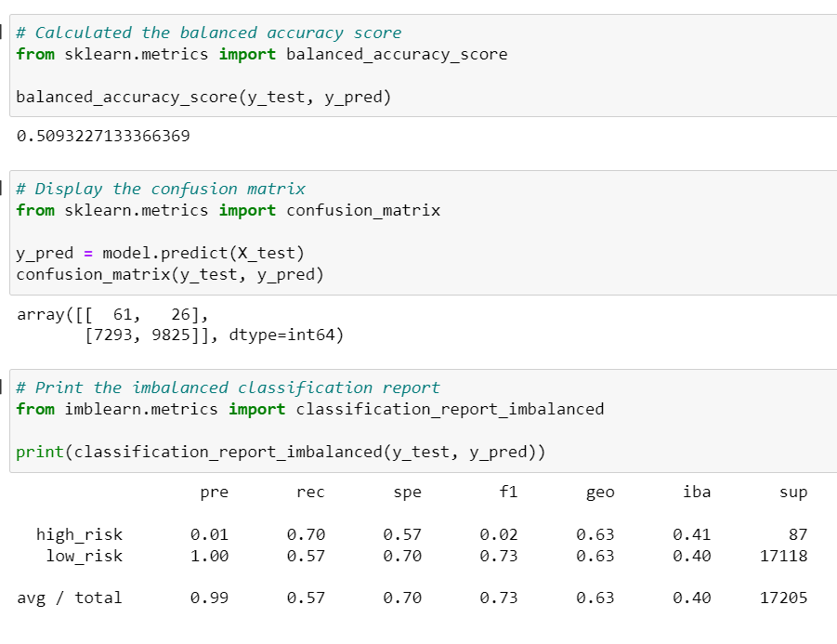The image size is (837, 644).
Task: Click total support value 17205
Action: point(784,598)
